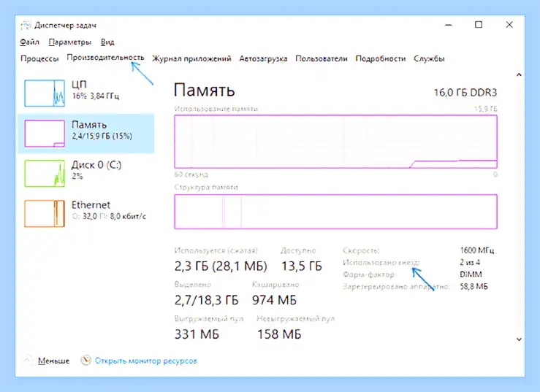Select the Ethernet graph thumbnail
This screenshot has width=540, height=392.
45,213
